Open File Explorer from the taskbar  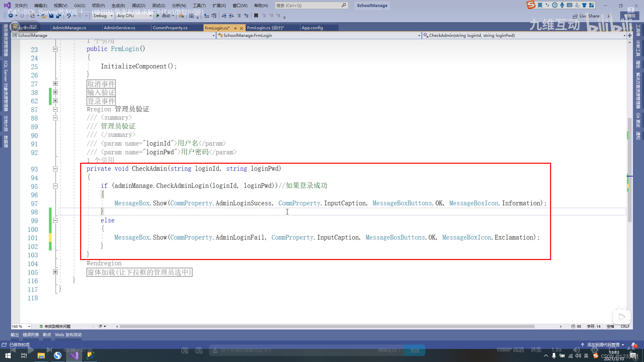click(41, 355)
